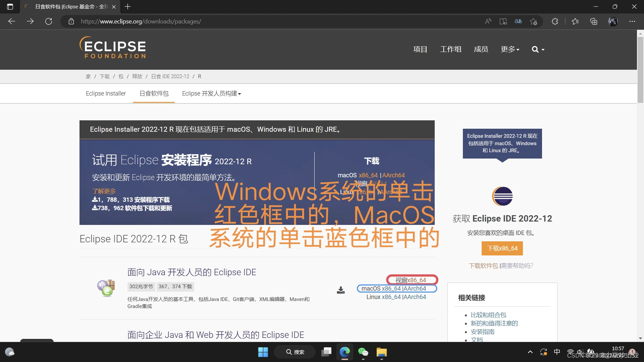Expand the 更多 navigation dropdown
Viewport: 644px width, 362px height.
510,49
